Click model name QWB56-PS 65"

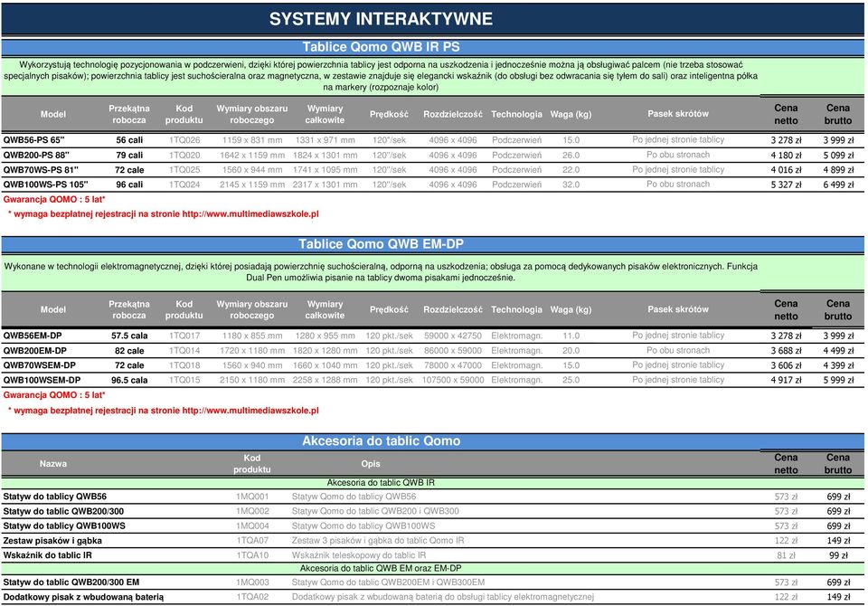coord(33,140)
